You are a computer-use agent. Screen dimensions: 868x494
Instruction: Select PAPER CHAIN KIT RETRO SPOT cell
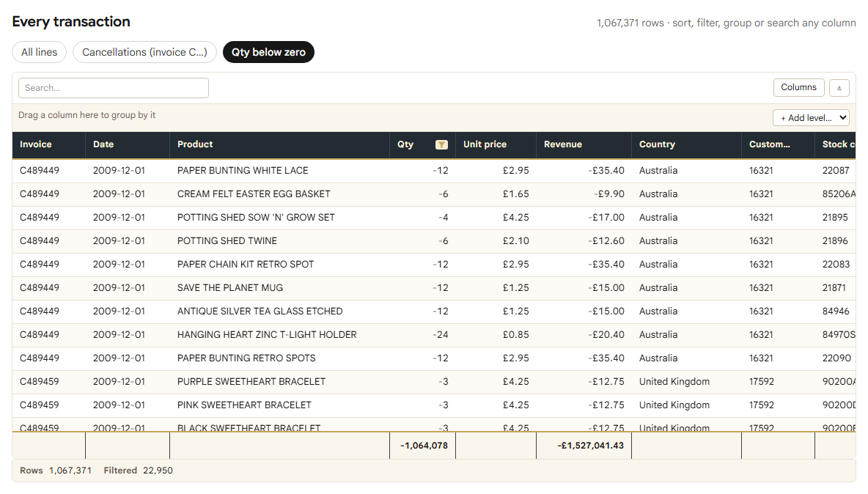coord(279,265)
